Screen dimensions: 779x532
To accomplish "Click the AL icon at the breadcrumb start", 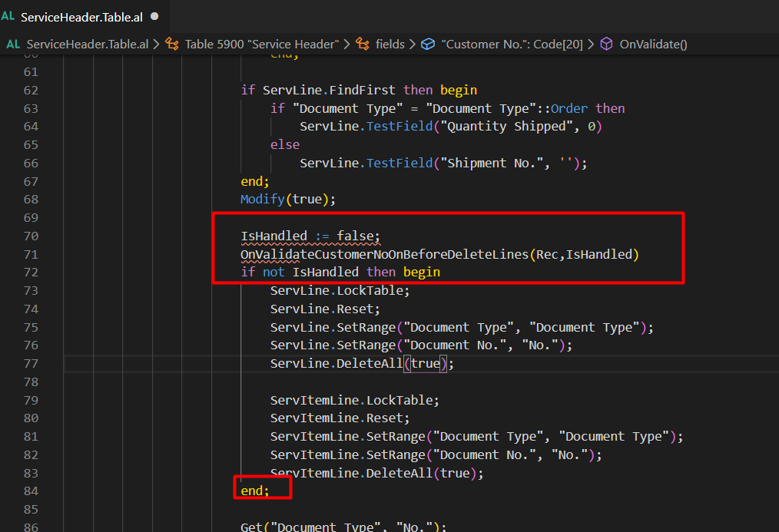I will (12, 44).
